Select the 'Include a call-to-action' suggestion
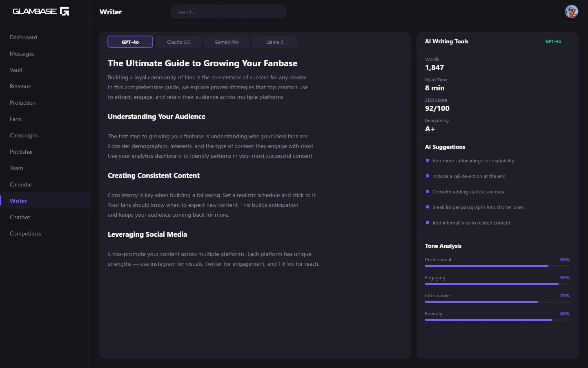 tap(468, 176)
